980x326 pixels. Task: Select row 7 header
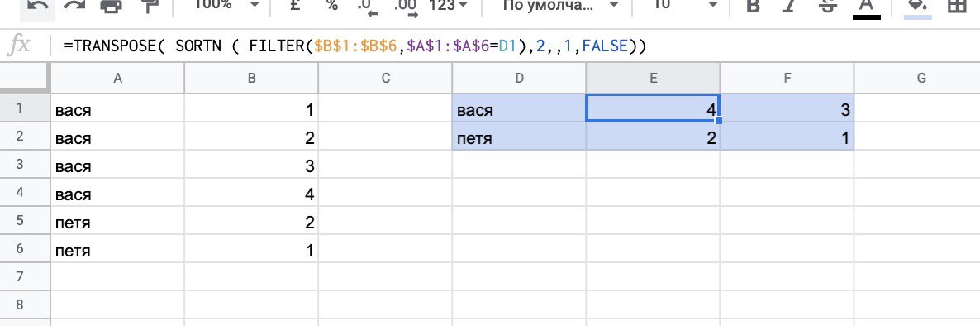[25, 276]
